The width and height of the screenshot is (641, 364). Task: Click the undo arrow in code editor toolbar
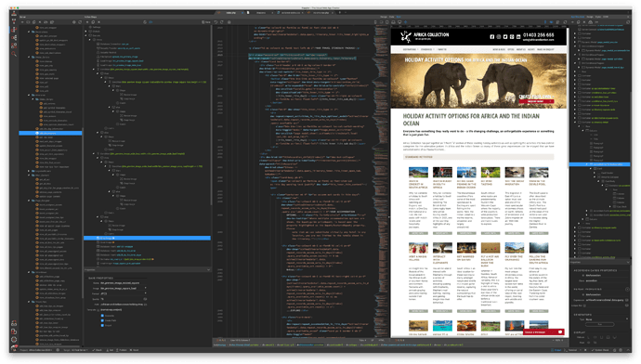(216, 22)
